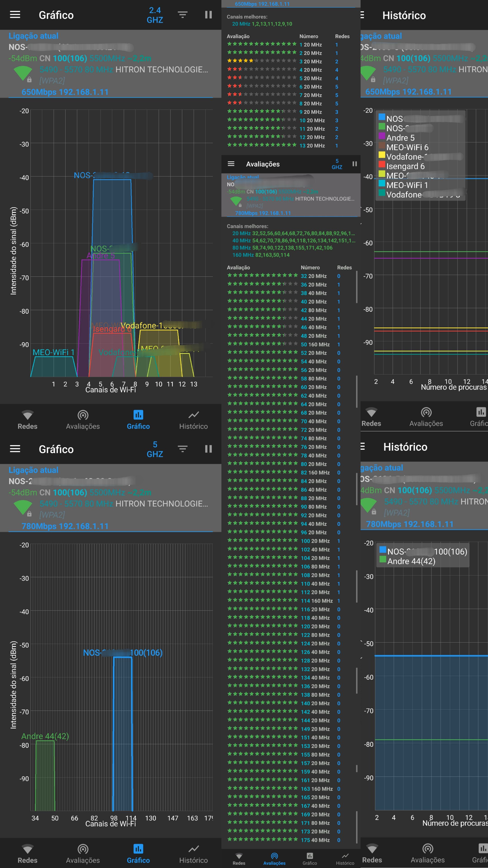Tap the 'Andre 5' label on 2.4 GHz graph
The height and width of the screenshot is (868, 488).
(x=101, y=256)
